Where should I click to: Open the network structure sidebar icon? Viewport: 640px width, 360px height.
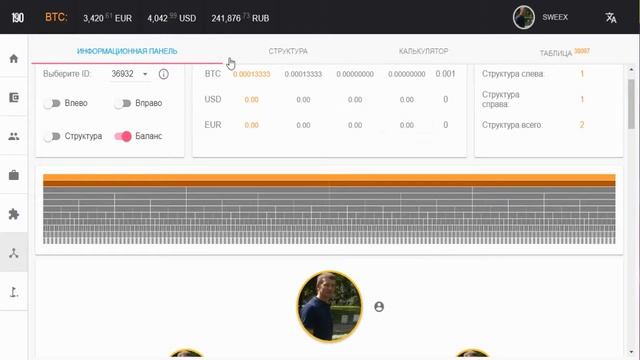coord(14,253)
